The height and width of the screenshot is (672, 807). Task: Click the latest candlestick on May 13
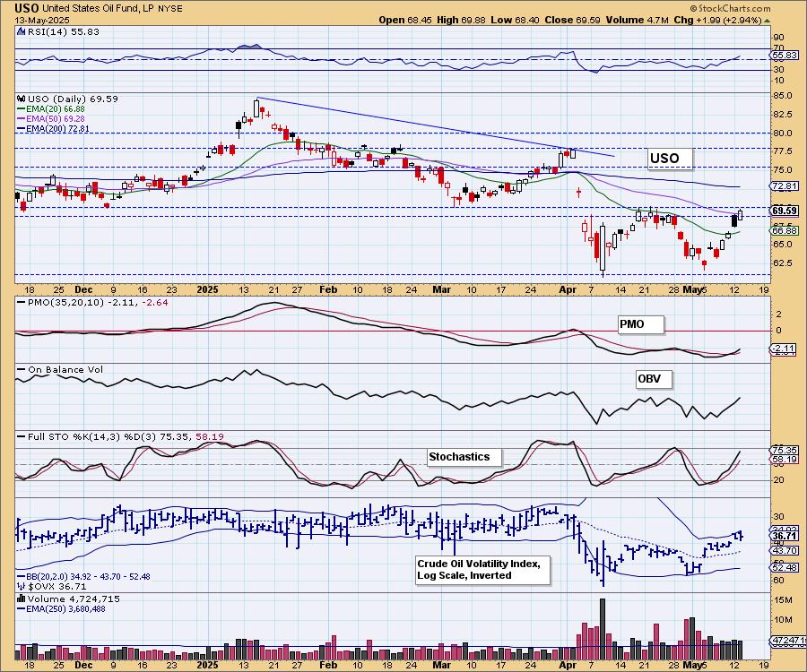740,214
